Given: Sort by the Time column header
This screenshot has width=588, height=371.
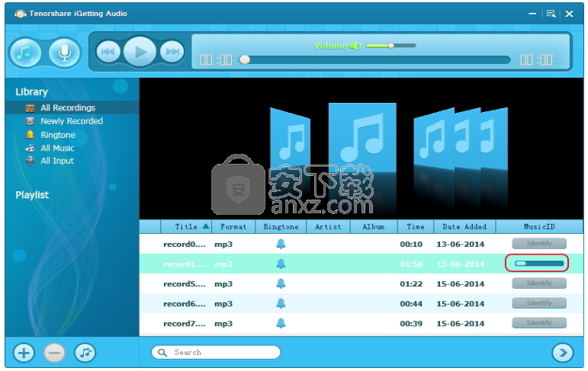Looking at the screenshot, I should tap(416, 227).
